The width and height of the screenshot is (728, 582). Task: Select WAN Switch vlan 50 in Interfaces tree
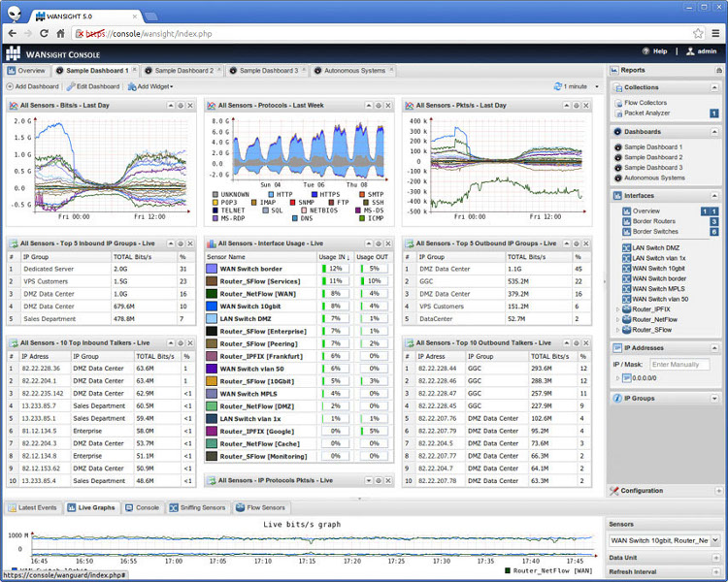pyautogui.click(x=660, y=300)
